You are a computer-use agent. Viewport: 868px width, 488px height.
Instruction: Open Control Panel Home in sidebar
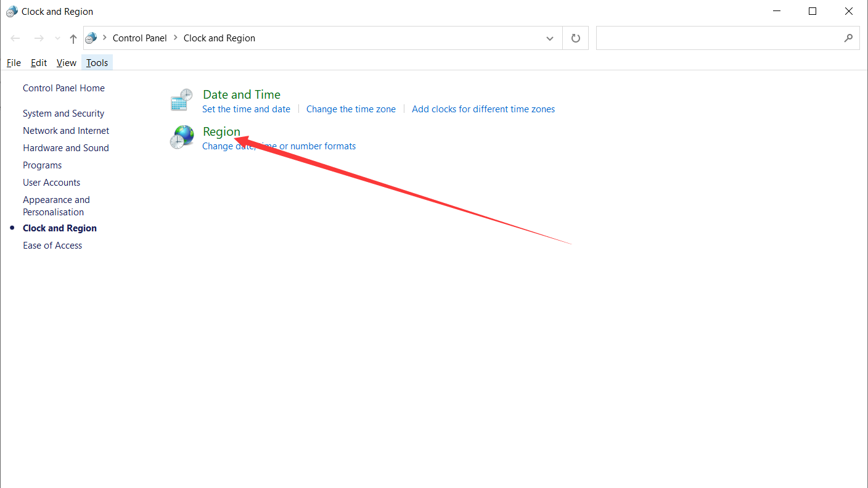tap(63, 88)
